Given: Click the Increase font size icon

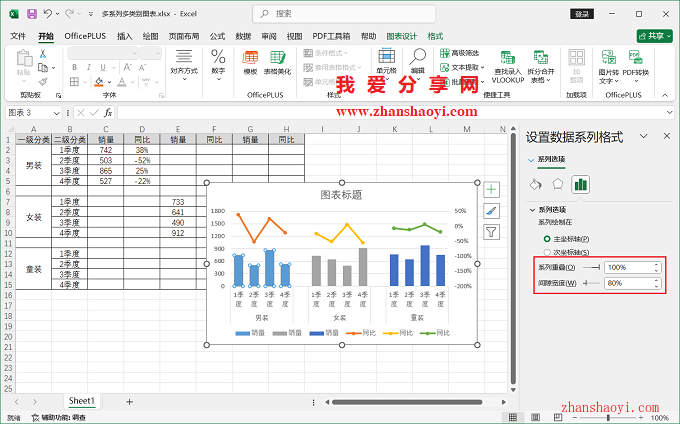Looking at the screenshot, I should (x=128, y=67).
